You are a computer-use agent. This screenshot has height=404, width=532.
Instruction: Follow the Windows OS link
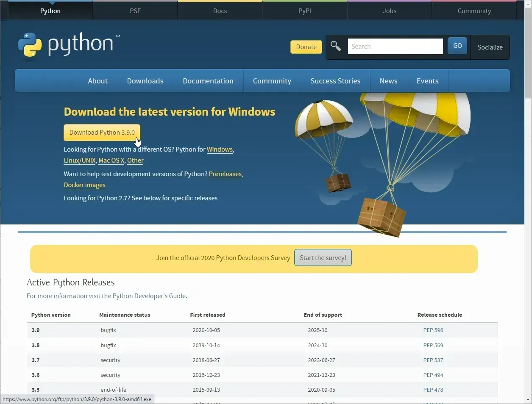coord(220,149)
